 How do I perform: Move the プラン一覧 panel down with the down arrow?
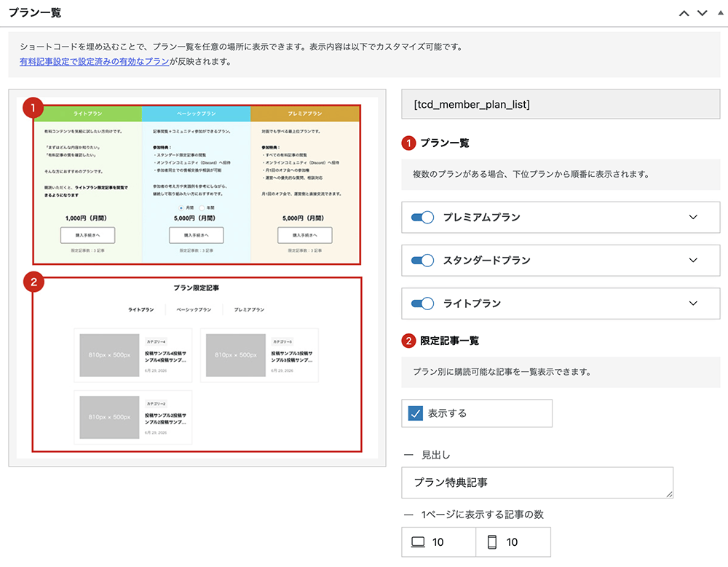point(703,13)
